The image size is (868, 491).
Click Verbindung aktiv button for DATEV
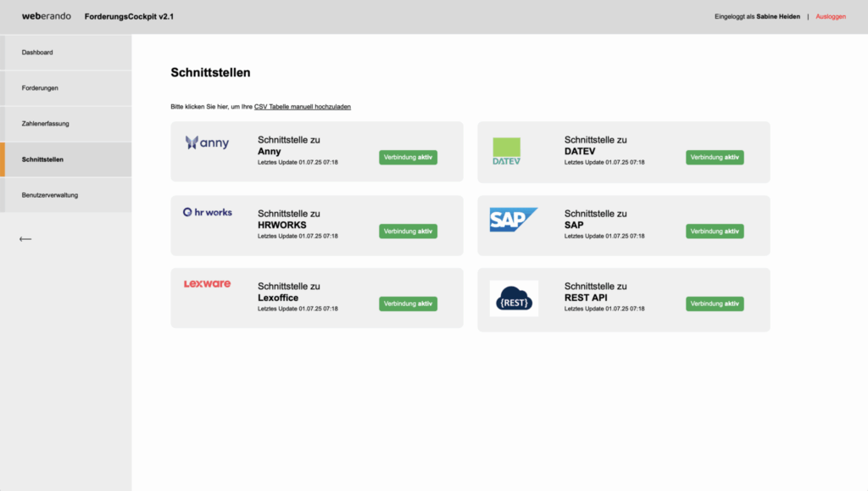(715, 158)
